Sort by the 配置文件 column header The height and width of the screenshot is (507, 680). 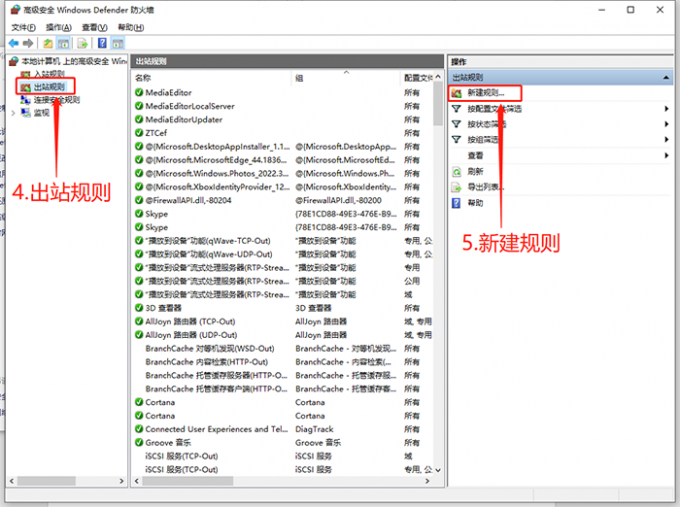(x=418, y=78)
